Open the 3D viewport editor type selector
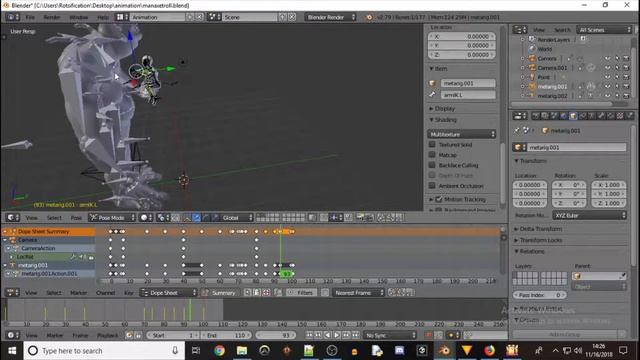This screenshot has height=360, width=640. click(x=13, y=218)
